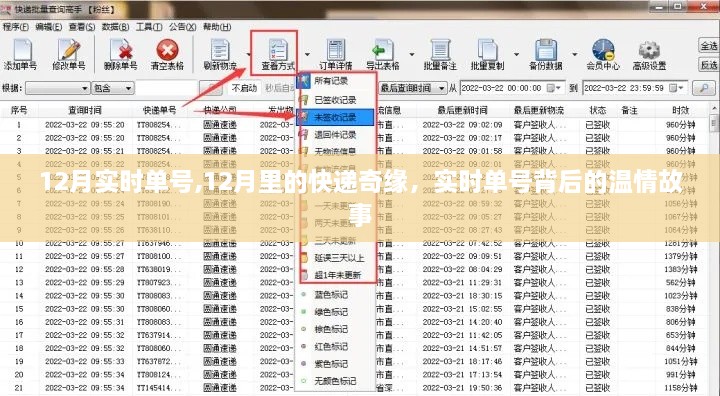Click the vertical scrollbar of the table

tap(714, 248)
